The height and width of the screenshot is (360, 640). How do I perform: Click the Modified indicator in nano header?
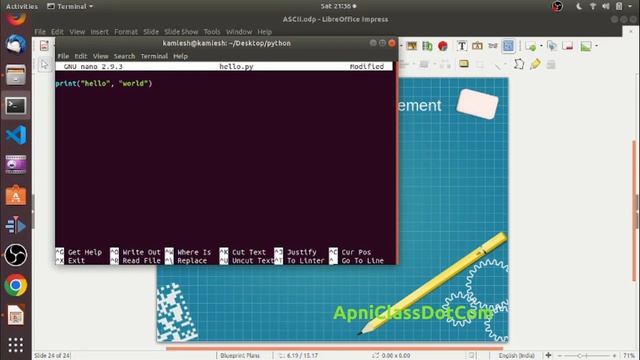[367, 66]
